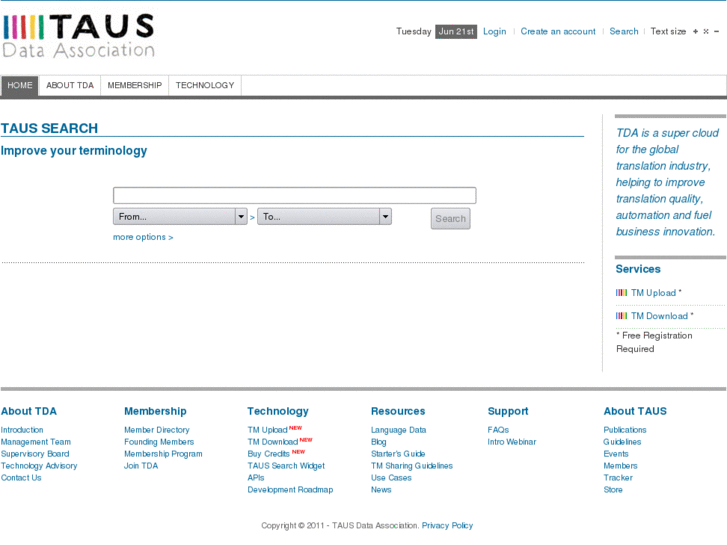727x545 pixels.
Task: Click the gray Search button
Action: (x=450, y=218)
